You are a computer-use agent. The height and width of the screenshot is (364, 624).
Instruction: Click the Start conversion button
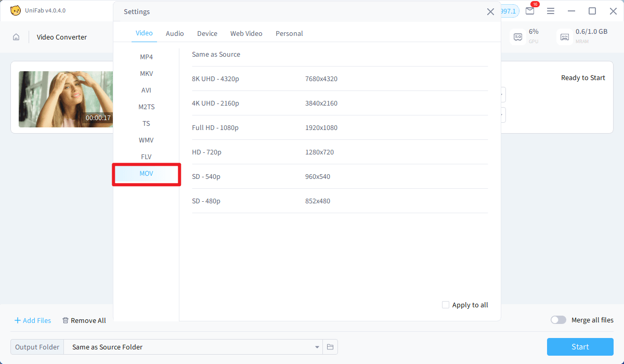(580, 347)
